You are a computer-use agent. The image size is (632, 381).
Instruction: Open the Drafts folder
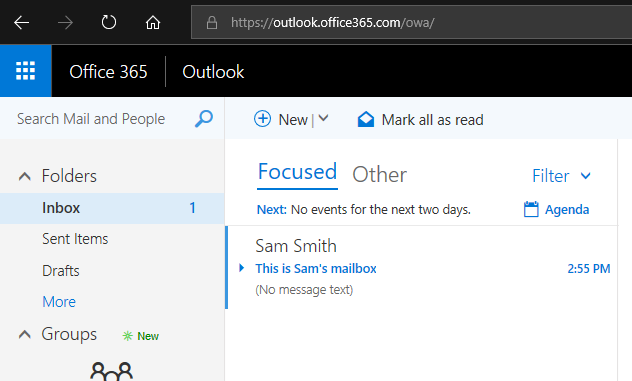point(61,271)
